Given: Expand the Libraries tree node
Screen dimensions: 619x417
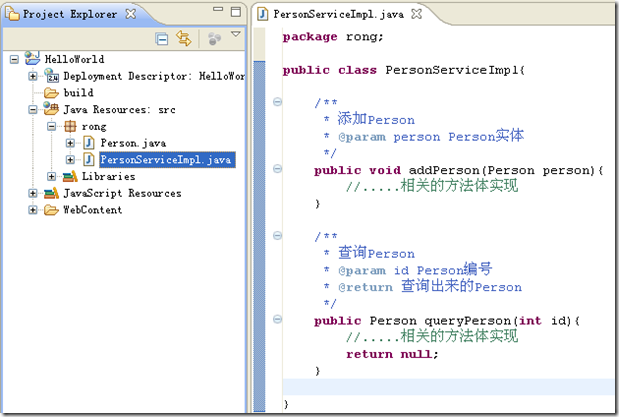Looking at the screenshot, I should (x=52, y=176).
